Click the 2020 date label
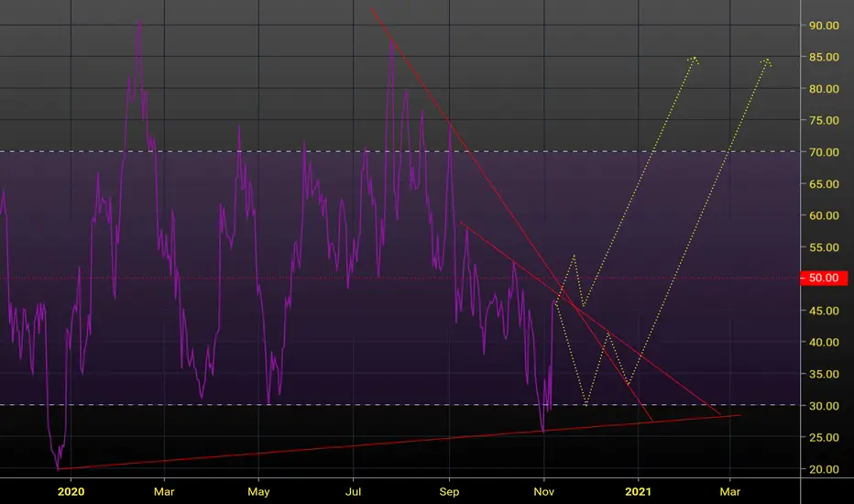The image size is (854, 504). [71, 491]
